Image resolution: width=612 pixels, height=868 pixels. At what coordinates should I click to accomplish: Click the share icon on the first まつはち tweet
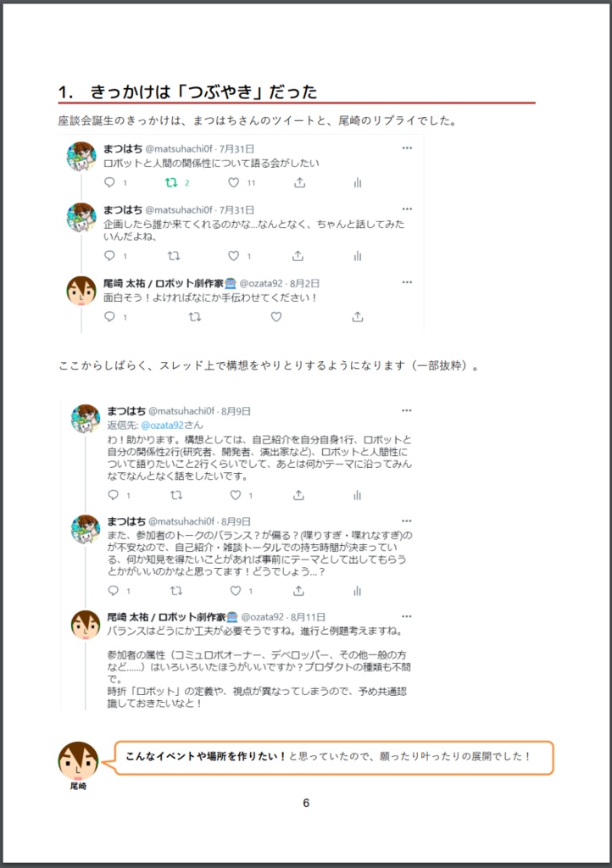298,181
